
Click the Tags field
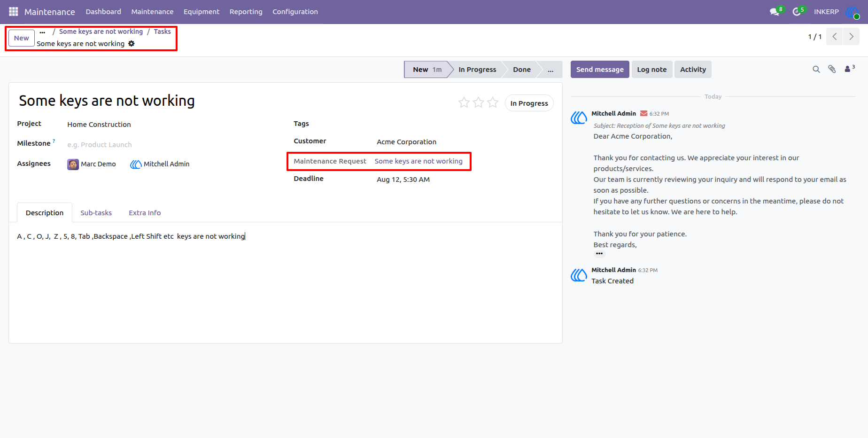point(465,124)
